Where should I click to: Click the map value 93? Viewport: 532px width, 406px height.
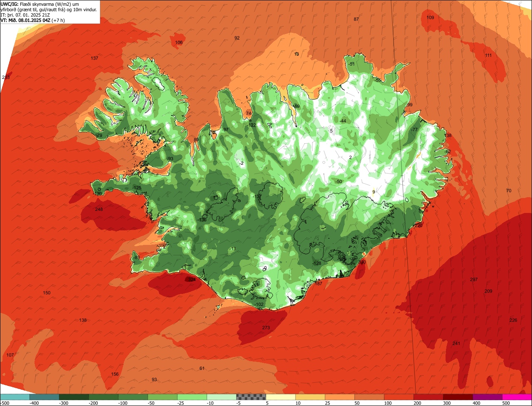coord(154,379)
